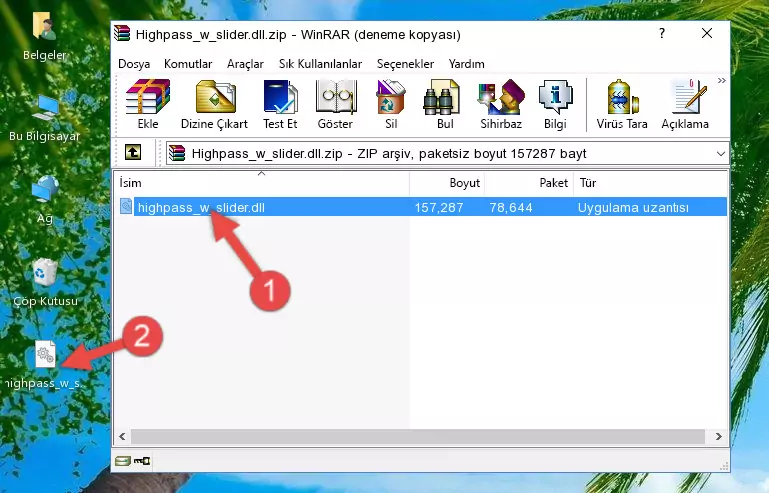Click the dll file icon in the list row
The image size is (769, 493).
coord(126,207)
